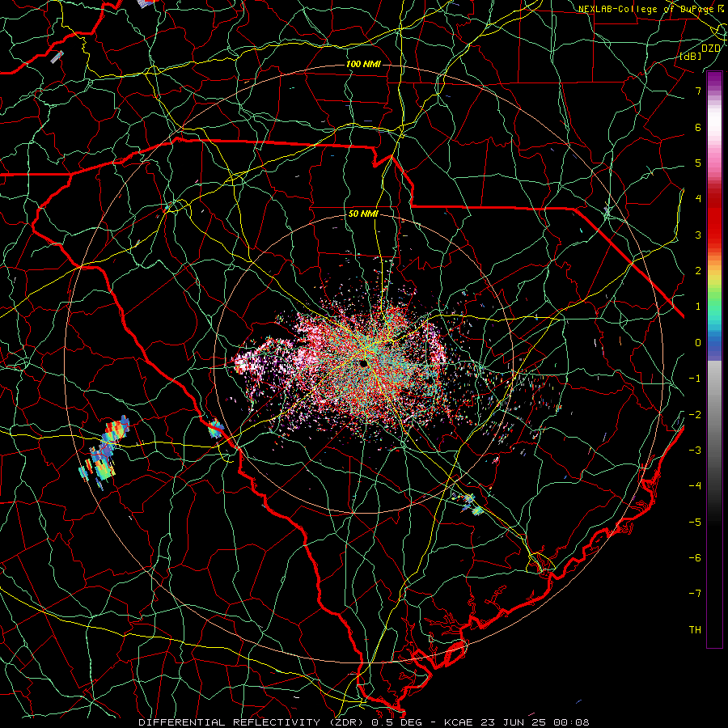728x728 pixels.
Task: Click the -3 dB value on color scale
Action: (695, 451)
